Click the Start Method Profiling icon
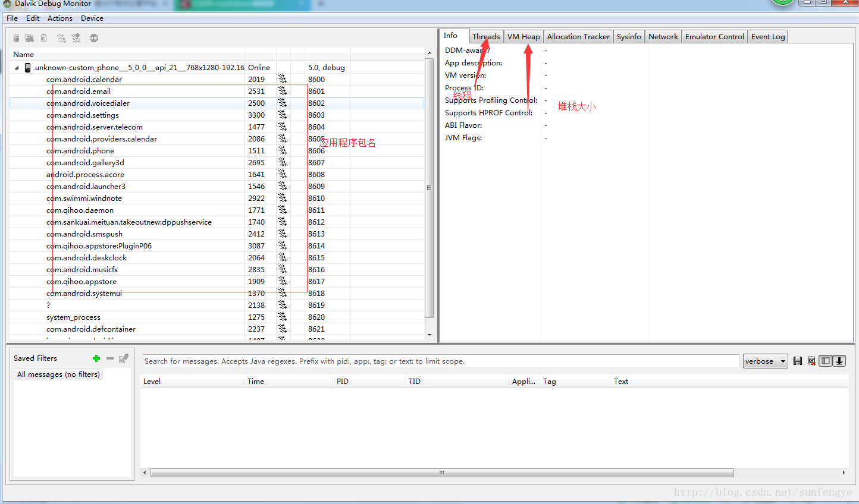 click(x=76, y=38)
